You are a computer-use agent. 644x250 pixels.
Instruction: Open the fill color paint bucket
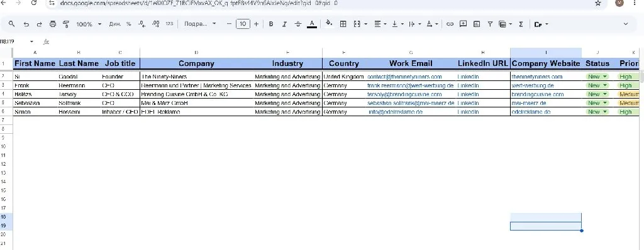[328, 23]
